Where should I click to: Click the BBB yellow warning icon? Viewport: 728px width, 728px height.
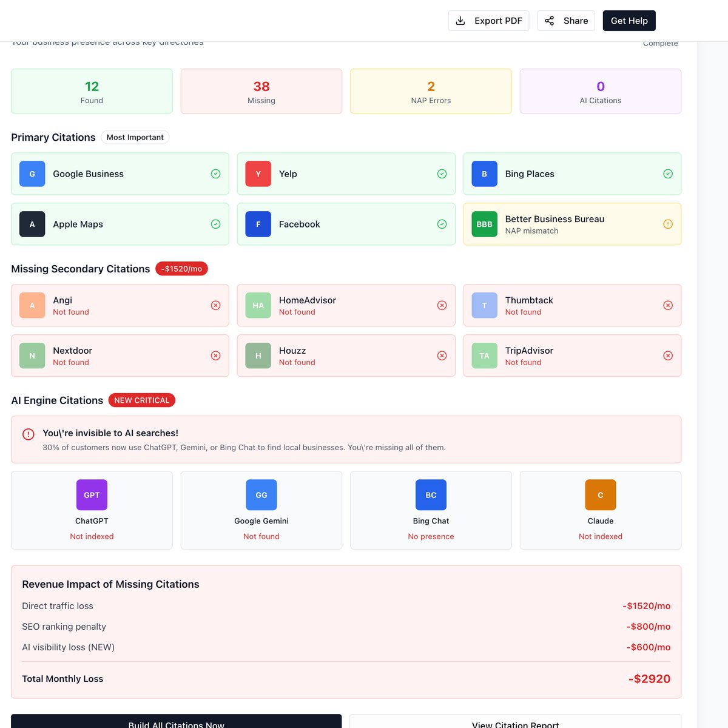click(x=668, y=224)
